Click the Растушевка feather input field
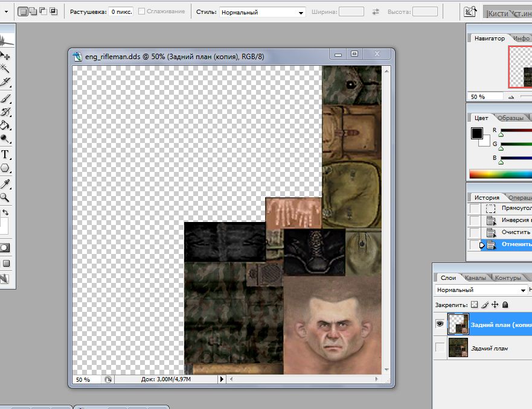This screenshot has width=532, height=409. click(x=121, y=12)
